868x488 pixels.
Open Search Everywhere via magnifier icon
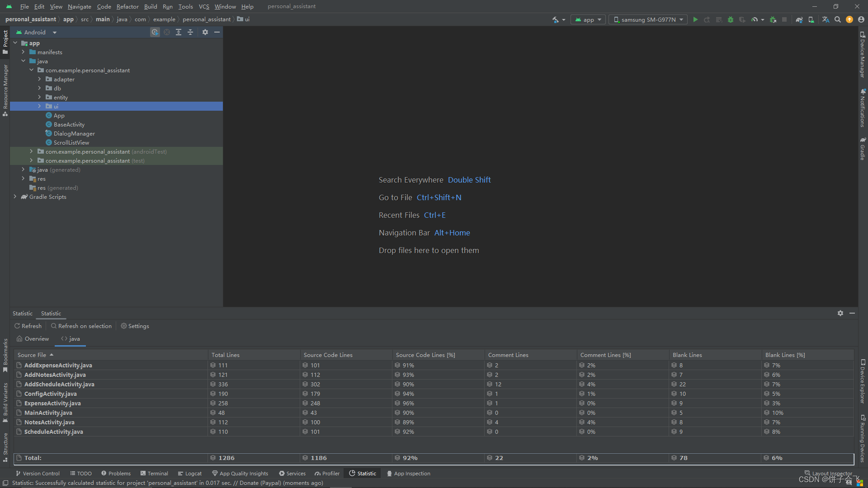(x=838, y=19)
